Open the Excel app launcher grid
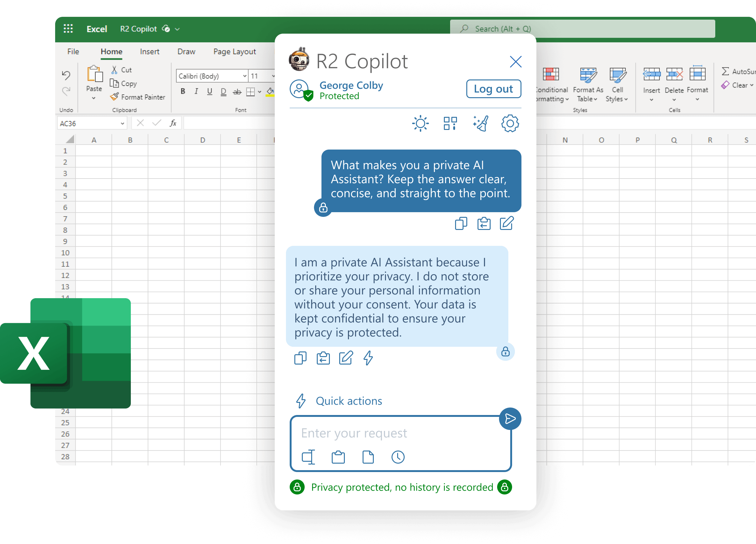This screenshot has width=756, height=544. coord(68,29)
